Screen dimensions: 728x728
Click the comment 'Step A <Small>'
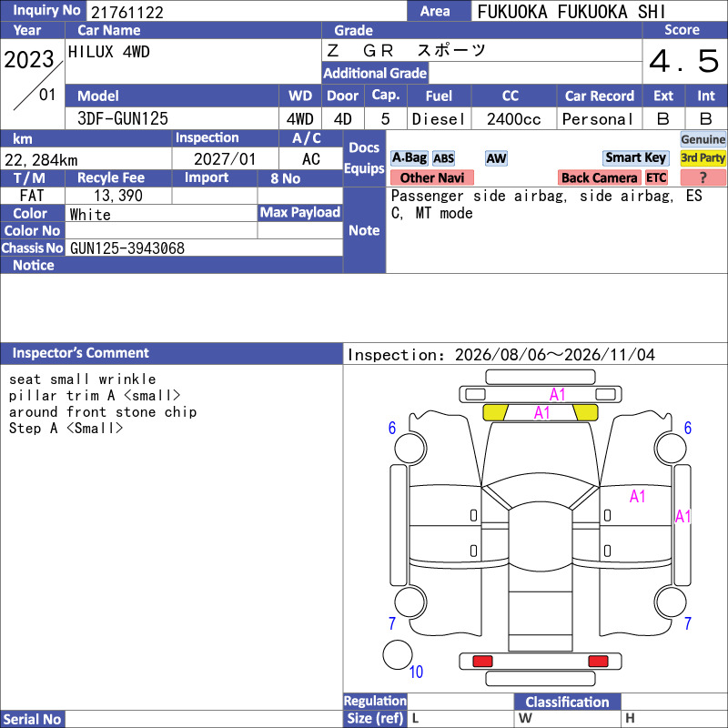tap(66, 428)
